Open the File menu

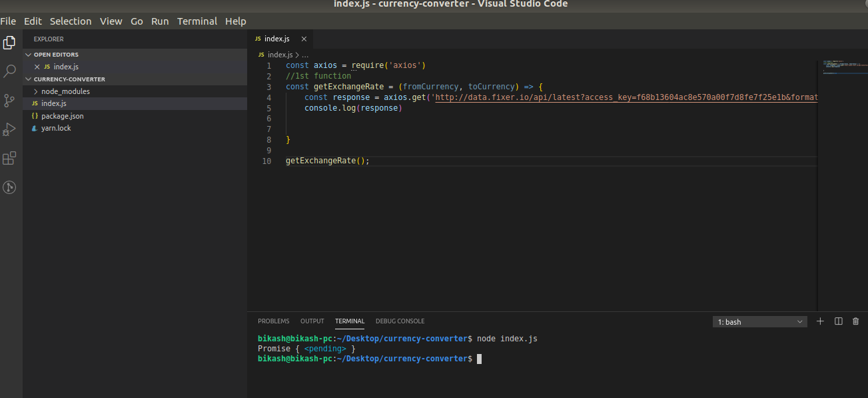(x=8, y=21)
